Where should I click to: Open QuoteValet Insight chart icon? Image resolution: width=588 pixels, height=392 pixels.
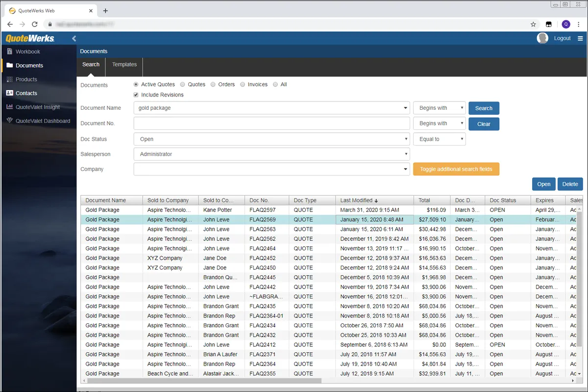click(x=9, y=107)
